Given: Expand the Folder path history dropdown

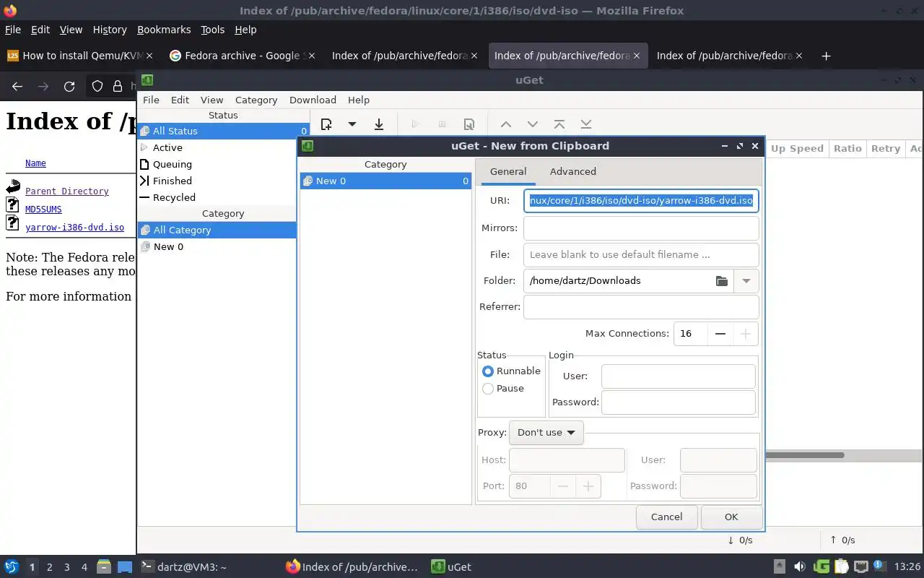Looking at the screenshot, I should click(746, 281).
